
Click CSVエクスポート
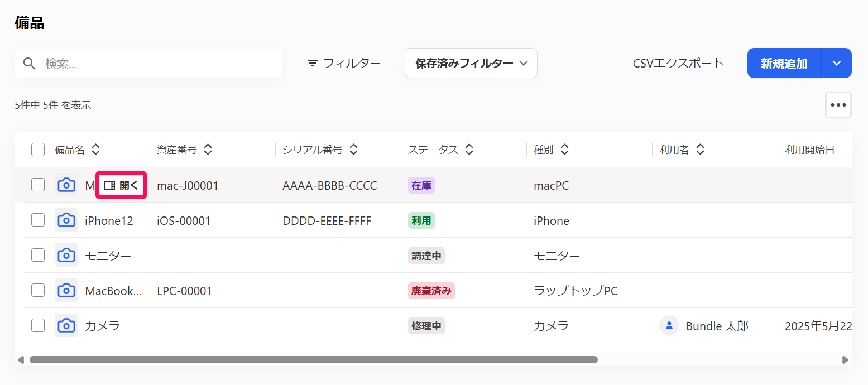point(678,63)
